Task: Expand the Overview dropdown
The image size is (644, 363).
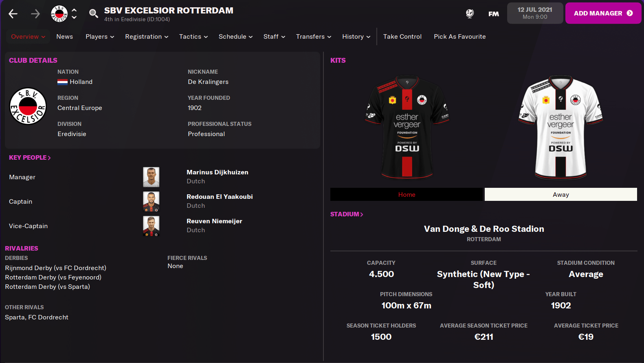Action: (x=28, y=37)
